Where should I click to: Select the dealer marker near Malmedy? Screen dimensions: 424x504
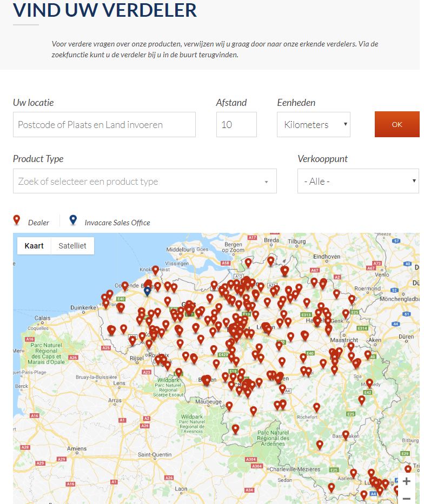pos(369,383)
